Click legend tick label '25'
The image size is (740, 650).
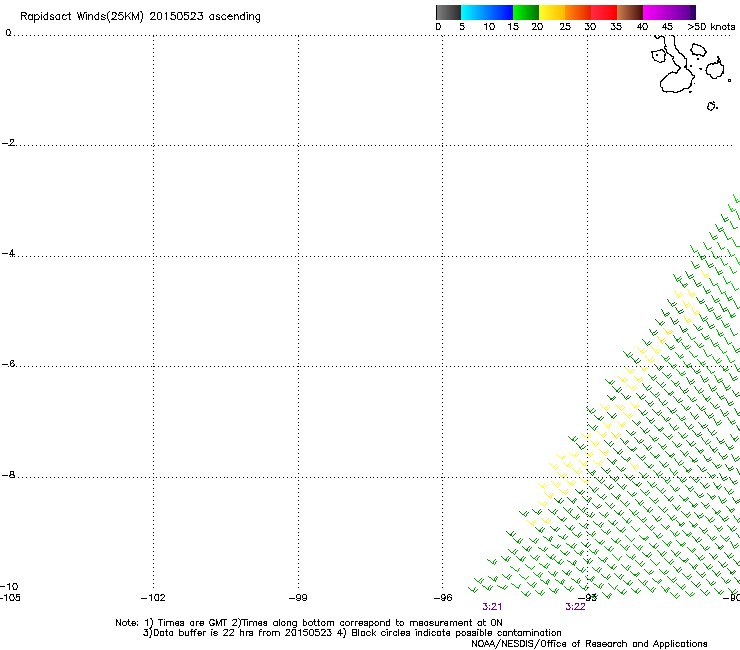pyautogui.click(x=565, y=27)
